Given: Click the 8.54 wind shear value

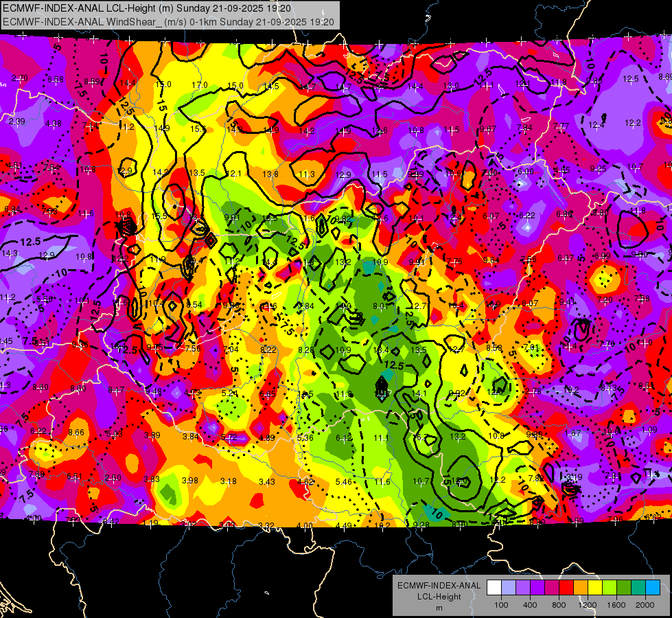Looking at the screenshot, I should [194, 304].
